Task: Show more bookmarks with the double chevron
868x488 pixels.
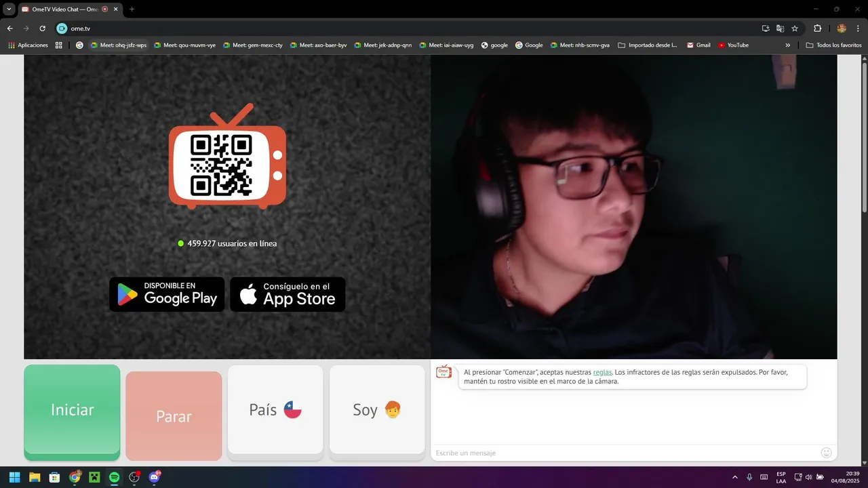Action: 787,45
